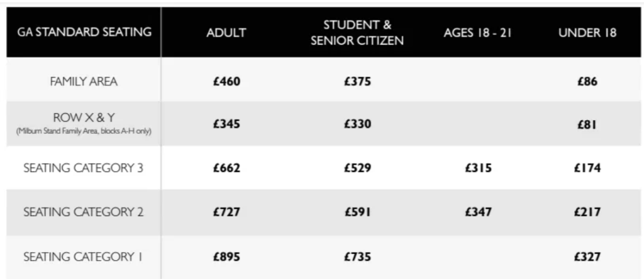
Task: Select the £315 ages 18-21 price
Action: click(478, 168)
